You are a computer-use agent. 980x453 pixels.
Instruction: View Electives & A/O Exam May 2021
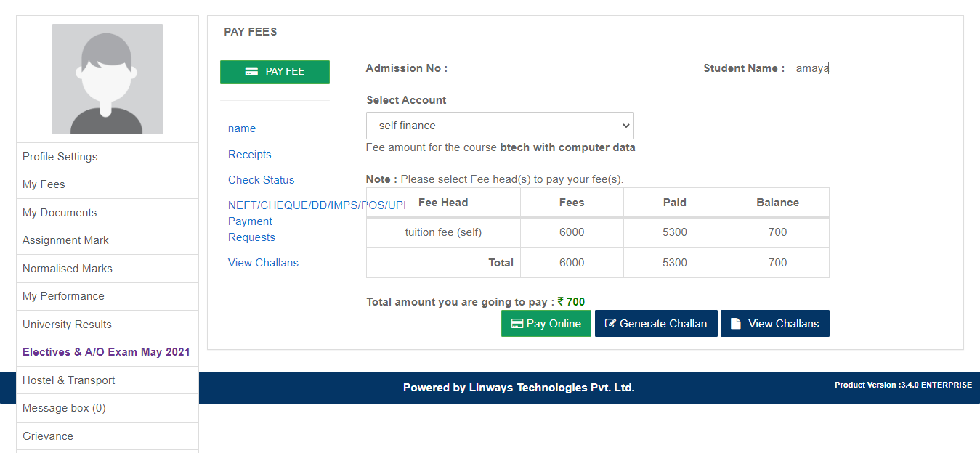(107, 351)
